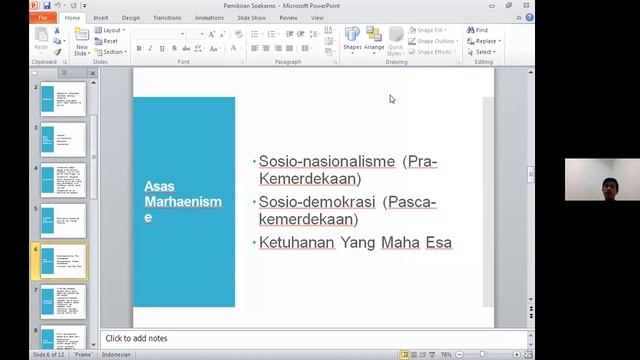Click the Replace button
Image resolution: width=640 pixels, height=360 pixels.
click(484, 41)
